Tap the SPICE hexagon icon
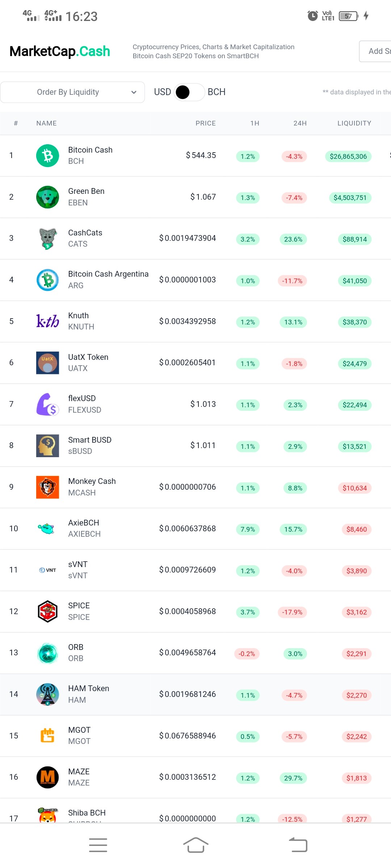Viewport: 391px width, 868px height. [47, 612]
